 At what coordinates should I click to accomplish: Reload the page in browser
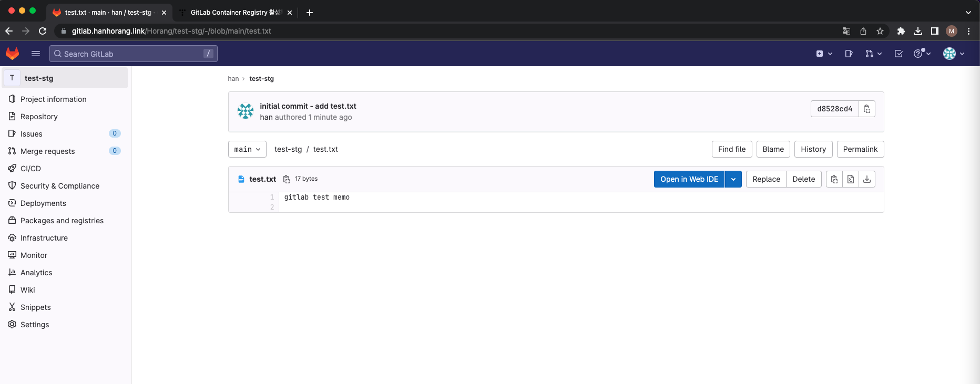pos(43,31)
